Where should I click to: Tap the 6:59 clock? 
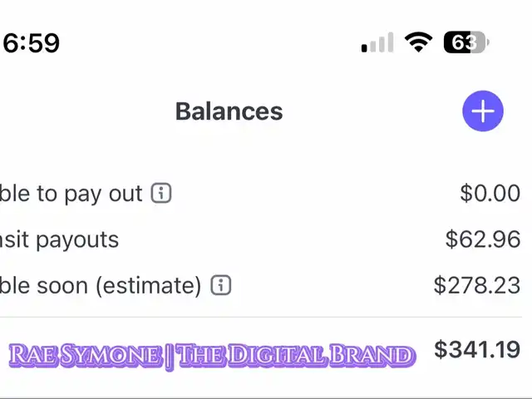[32, 42]
